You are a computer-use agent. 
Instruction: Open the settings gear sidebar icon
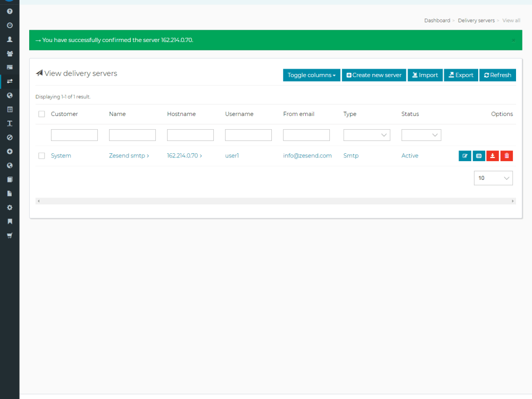tap(10, 207)
